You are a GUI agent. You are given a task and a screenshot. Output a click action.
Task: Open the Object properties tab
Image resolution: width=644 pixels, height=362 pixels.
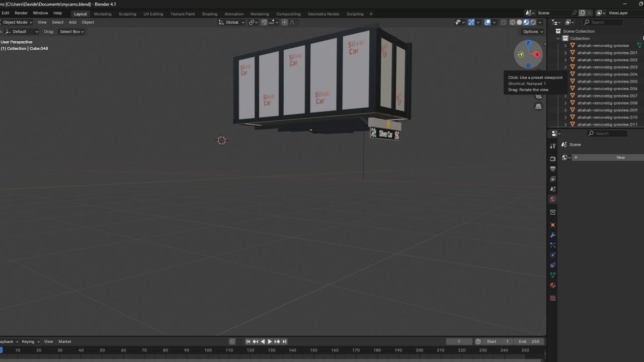[x=552, y=225]
